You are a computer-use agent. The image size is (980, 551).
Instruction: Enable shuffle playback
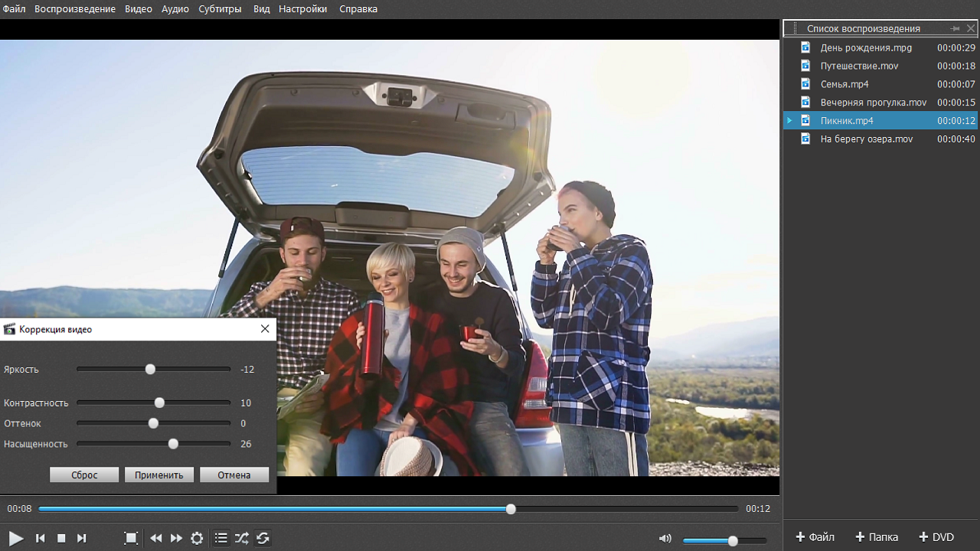coord(242,539)
